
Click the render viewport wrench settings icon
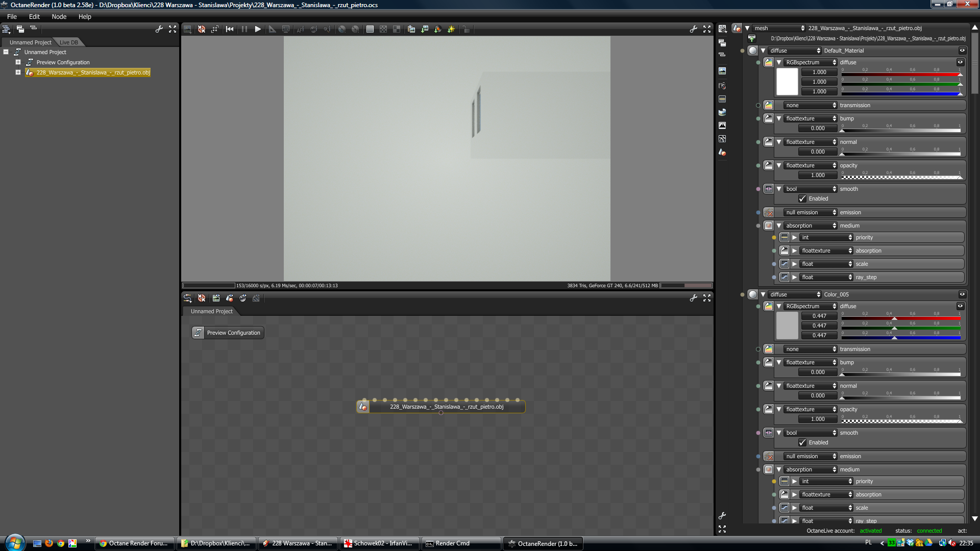[693, 30]
